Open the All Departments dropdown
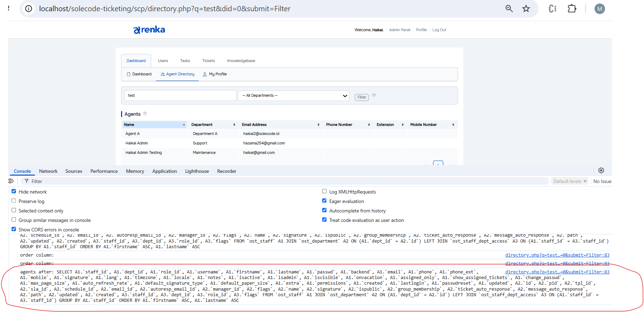 pyautogui.click(x=293, y=96)
